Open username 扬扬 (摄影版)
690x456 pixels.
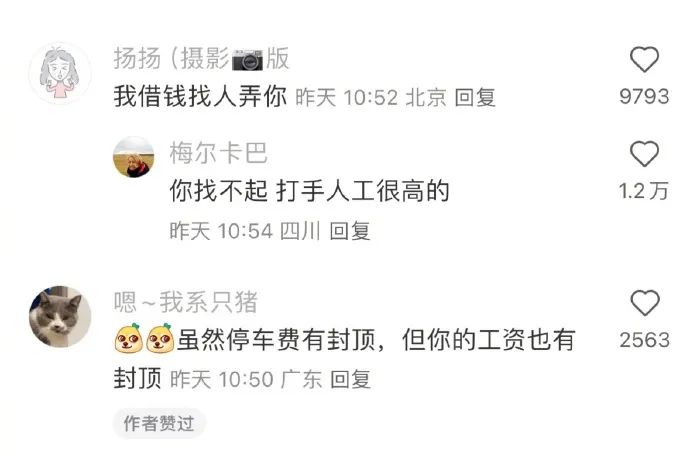tap(202, 58)
